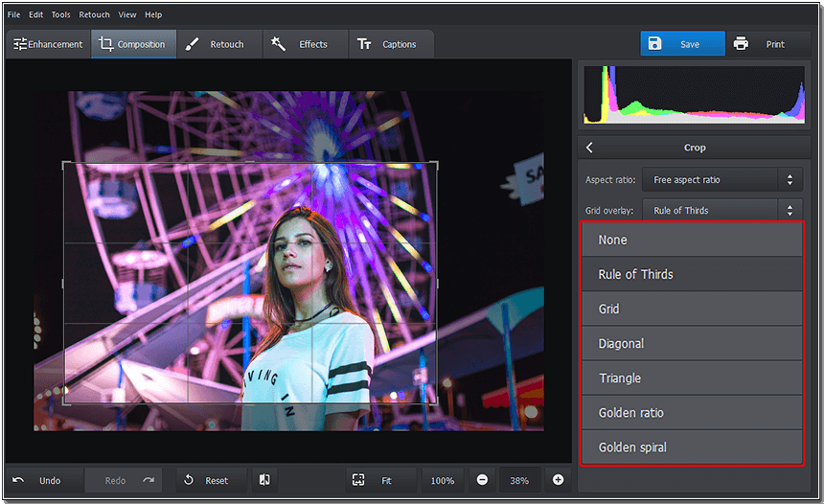This screenshot has width=824, height=504.
Task: Switch to the Enhancement tab
Action: 48,44
